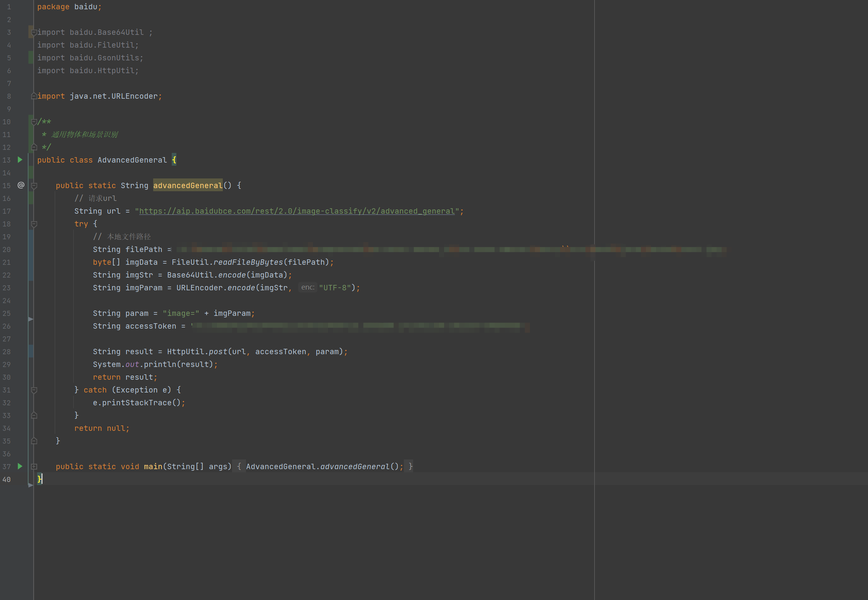Collapse the Javadoc comment at line 10
The width and height of the screenshot is (868, 600).
pyautogui.click(x=34, y=122)
